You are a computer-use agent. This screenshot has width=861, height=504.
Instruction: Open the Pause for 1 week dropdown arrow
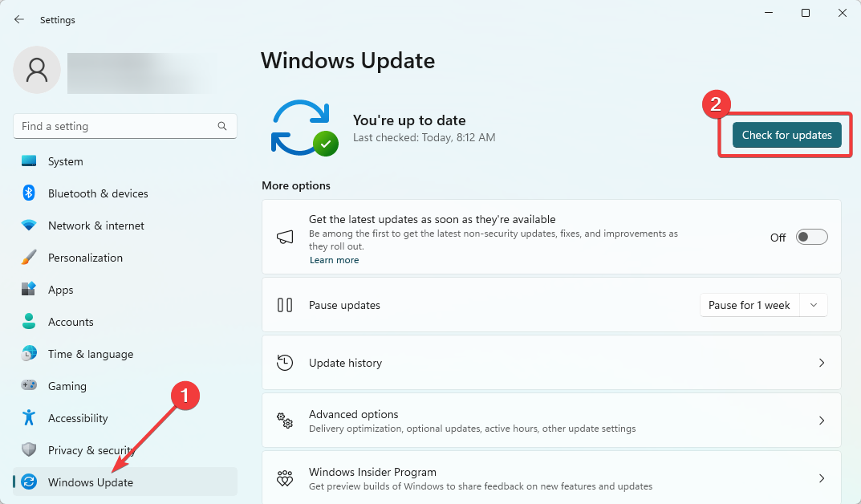click(814, 305)
